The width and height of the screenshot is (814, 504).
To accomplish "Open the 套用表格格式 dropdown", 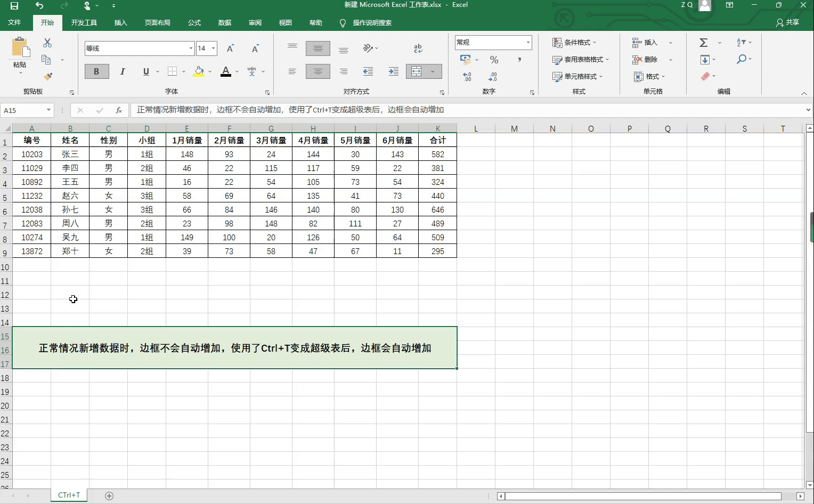I will [x=581, y=60].
